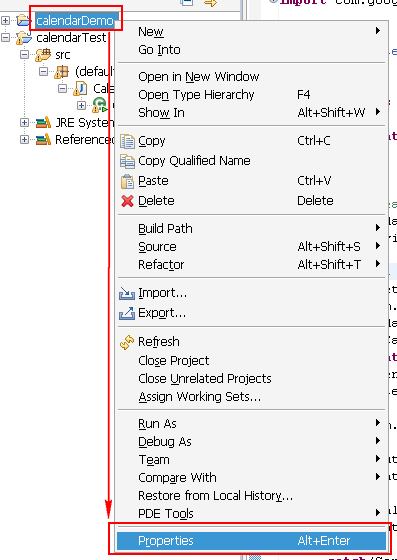Image resolution: width=397 pixels, height=560 pixels.
Task: Click the Paste clipboard icon
Action: pos(127,181)
